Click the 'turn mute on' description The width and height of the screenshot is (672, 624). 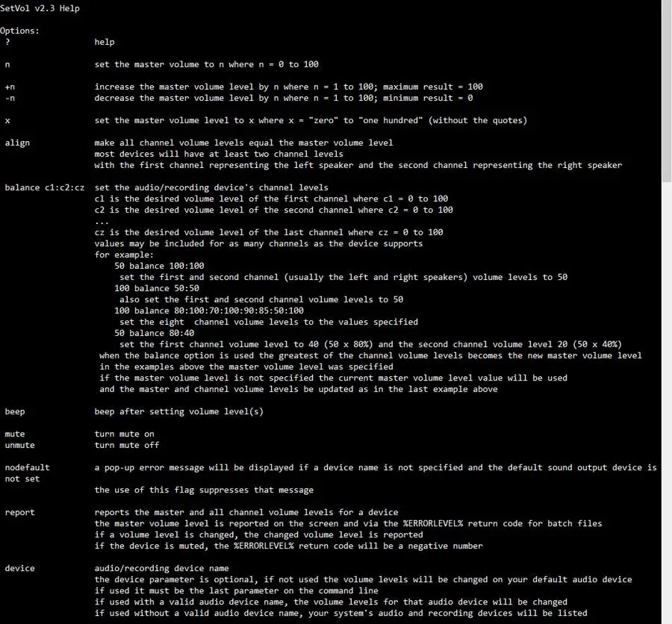[x=124, y=434]
